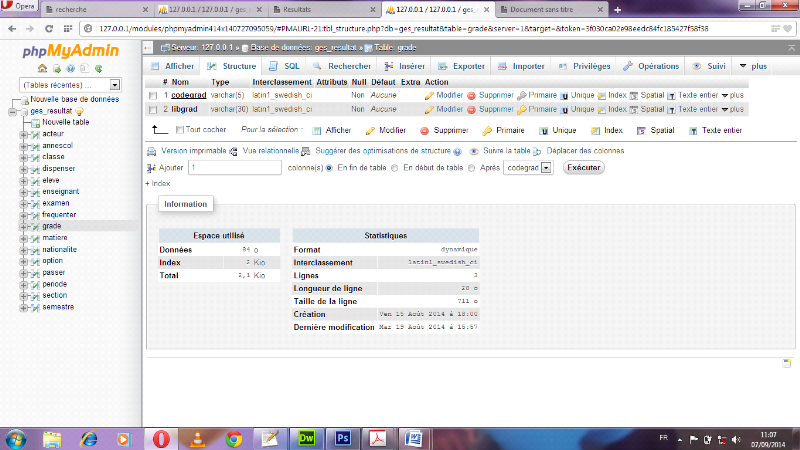
Task: Expand the eleve table tree node
Action: [23, 181]
